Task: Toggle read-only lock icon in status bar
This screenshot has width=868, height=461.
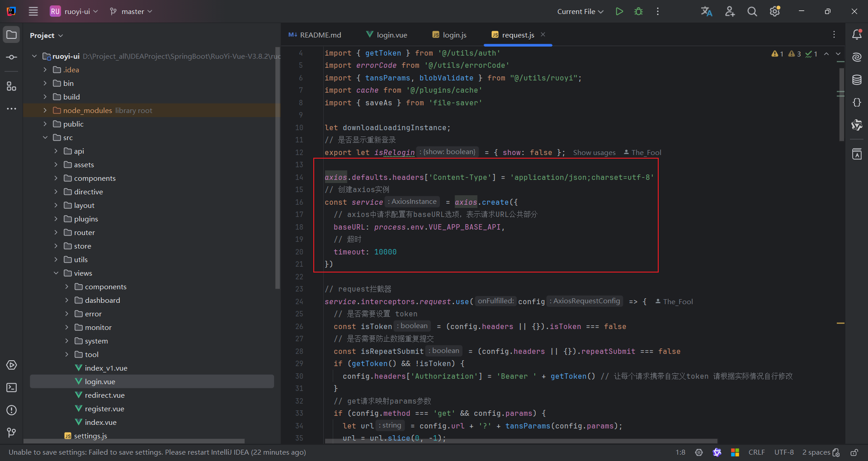Action: pyautogui.click(x=854, y=452)
